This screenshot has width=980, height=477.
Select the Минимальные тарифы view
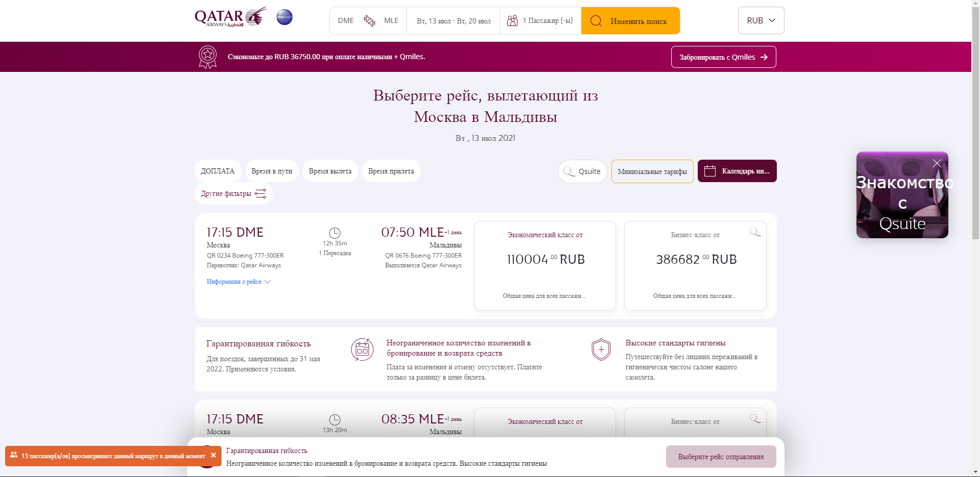[x=652, y=171]
